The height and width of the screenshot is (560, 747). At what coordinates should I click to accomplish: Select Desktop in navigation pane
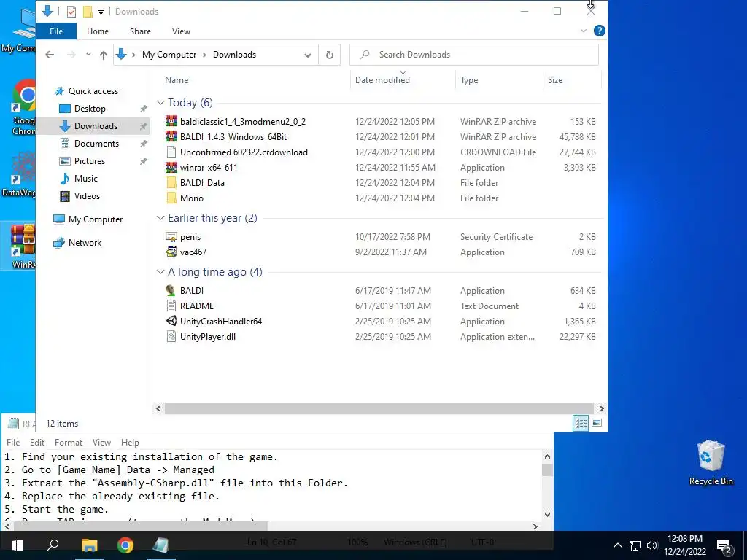tap(90, 109)
